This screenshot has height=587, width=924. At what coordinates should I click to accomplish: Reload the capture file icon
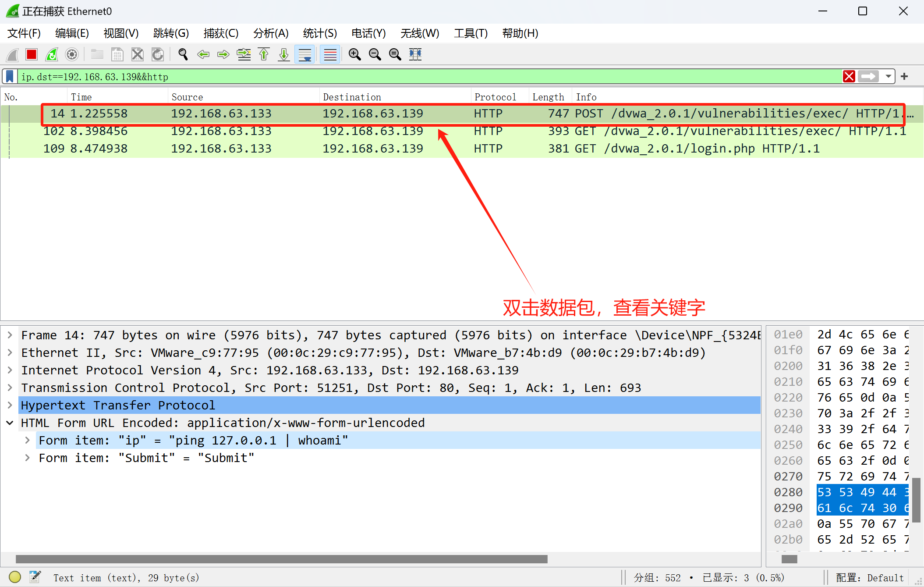pyautogui.click(x=158, y=54)
